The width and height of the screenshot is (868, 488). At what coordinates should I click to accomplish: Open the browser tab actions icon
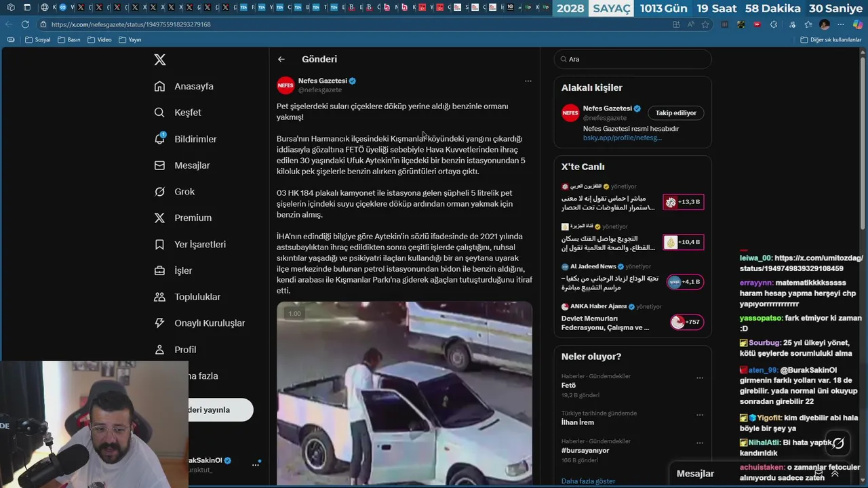click(x=26, y=7)
